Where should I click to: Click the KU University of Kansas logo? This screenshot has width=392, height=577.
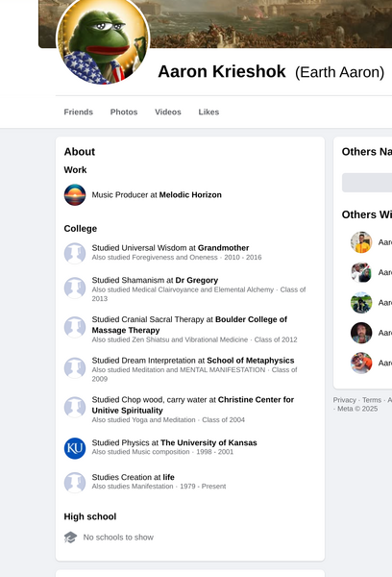point(75,448)
